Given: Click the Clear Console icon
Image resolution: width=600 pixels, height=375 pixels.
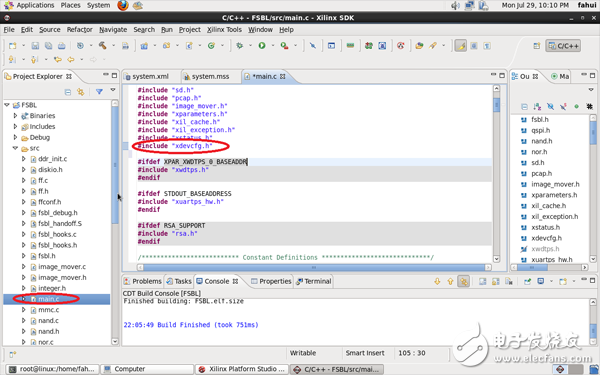Looking at the screenshot, I should tap(509, 282).
